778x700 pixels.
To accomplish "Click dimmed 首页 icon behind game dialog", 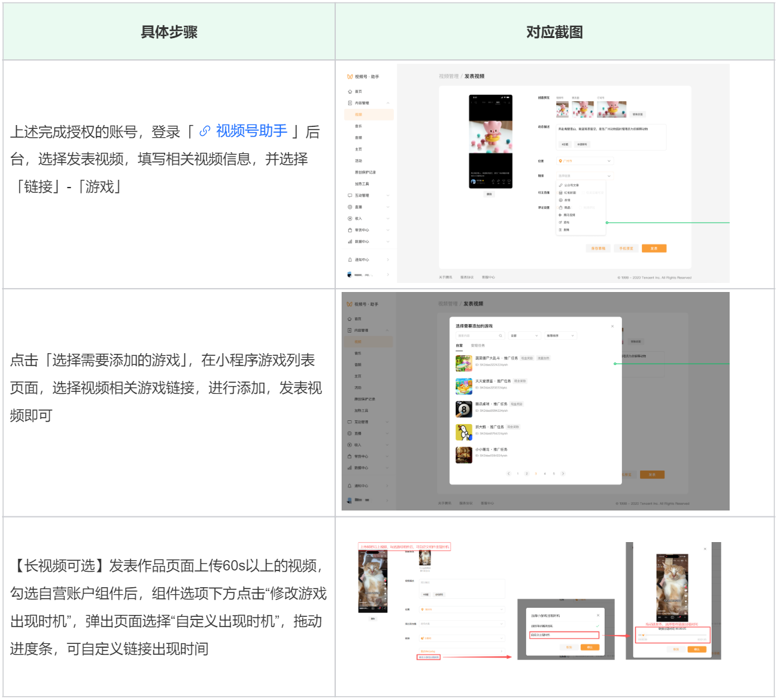I will coord(349,319).
